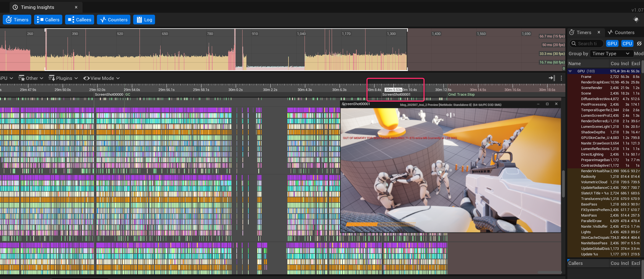The image size is (644, 279).
Task: Open the Group by Timer Type dropdown
Action: tap(611, 54)
